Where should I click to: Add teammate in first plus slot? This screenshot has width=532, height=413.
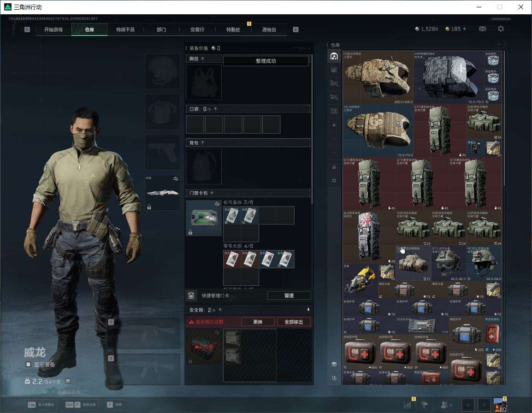[x=467, y=405]
